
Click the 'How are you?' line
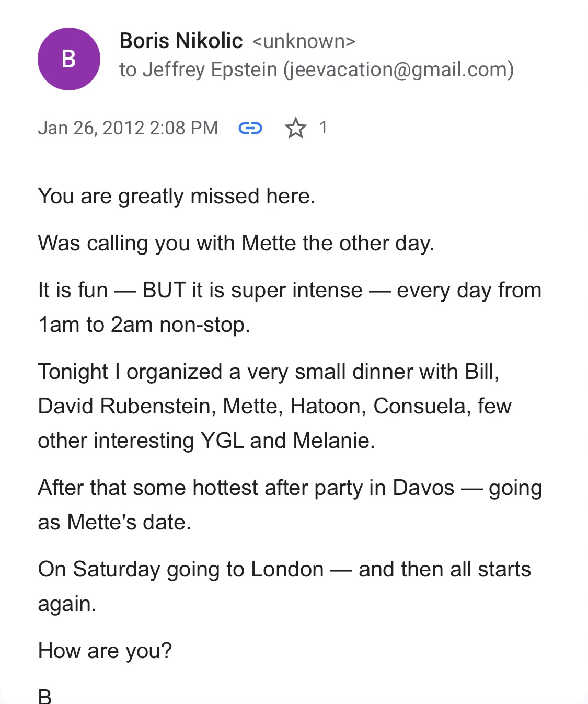tap(105, 651)
